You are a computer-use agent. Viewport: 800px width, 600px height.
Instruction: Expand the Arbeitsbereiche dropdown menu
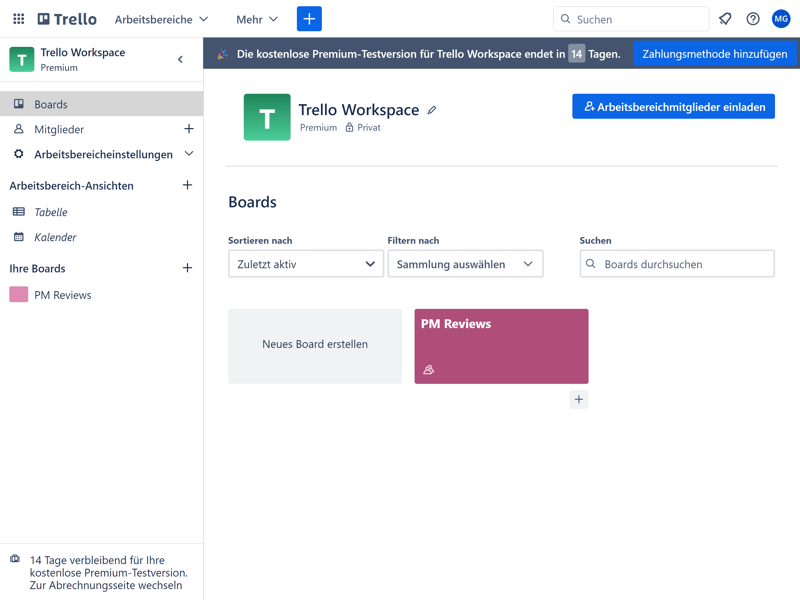[161, 19]
